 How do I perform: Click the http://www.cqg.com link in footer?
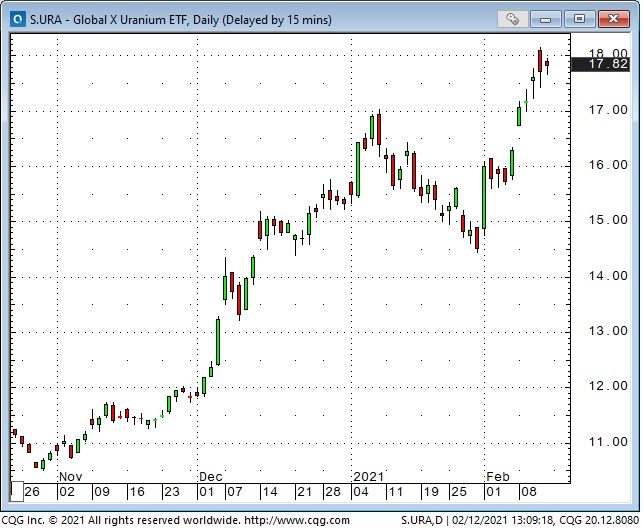click(297, 521)
